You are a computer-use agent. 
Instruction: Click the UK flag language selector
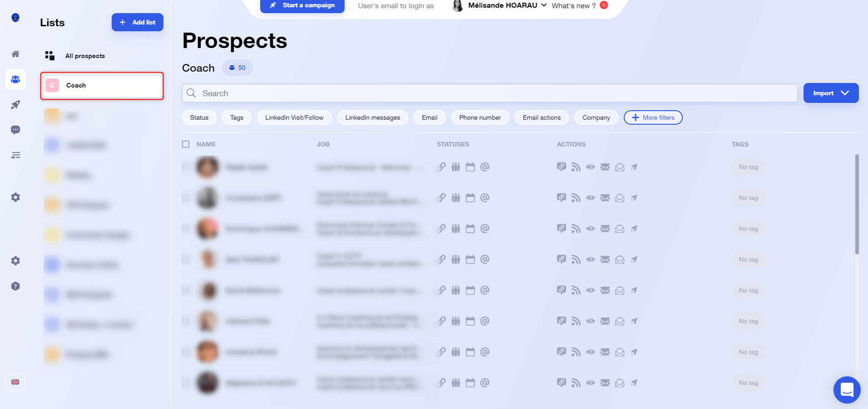15,382
